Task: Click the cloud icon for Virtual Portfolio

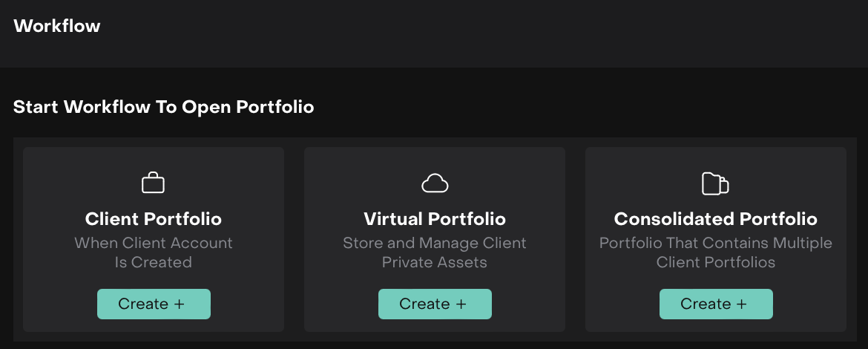Action: pyautogui.click(x=435, y=183)
